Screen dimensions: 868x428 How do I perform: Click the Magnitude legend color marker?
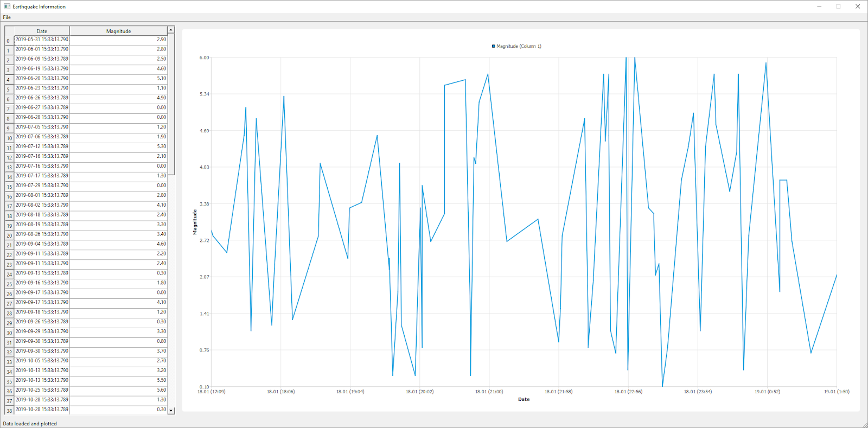click(494, 46)
